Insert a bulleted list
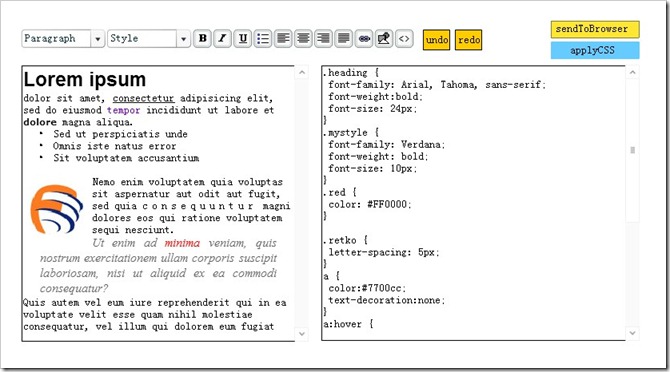The height and width of the screenshot is (372, 670). pos(263,39)
